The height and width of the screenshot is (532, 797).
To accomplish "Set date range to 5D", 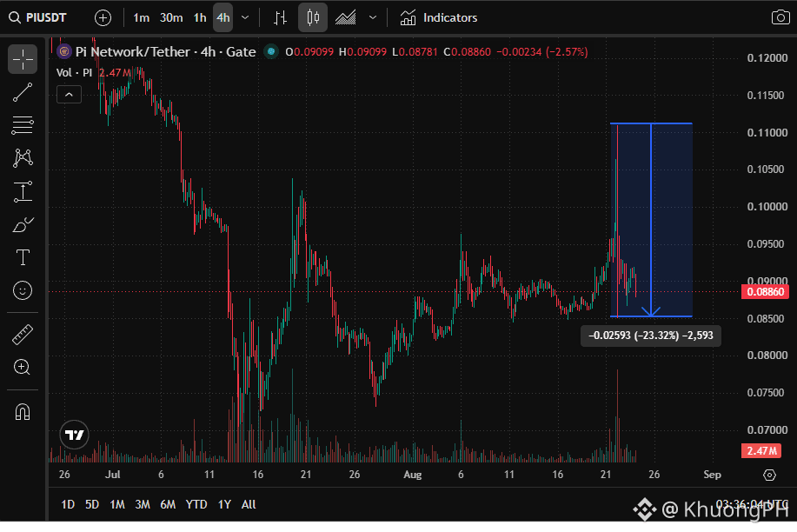I will 92,504.
